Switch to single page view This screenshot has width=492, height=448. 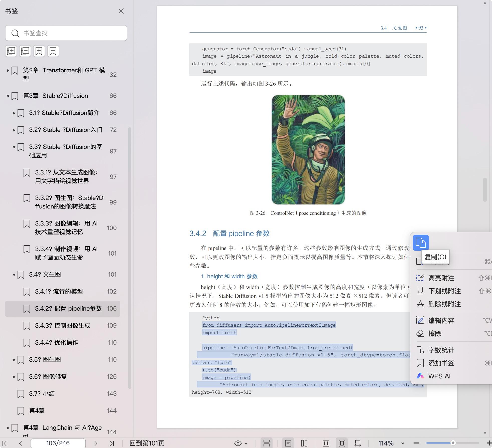(288, 443)
